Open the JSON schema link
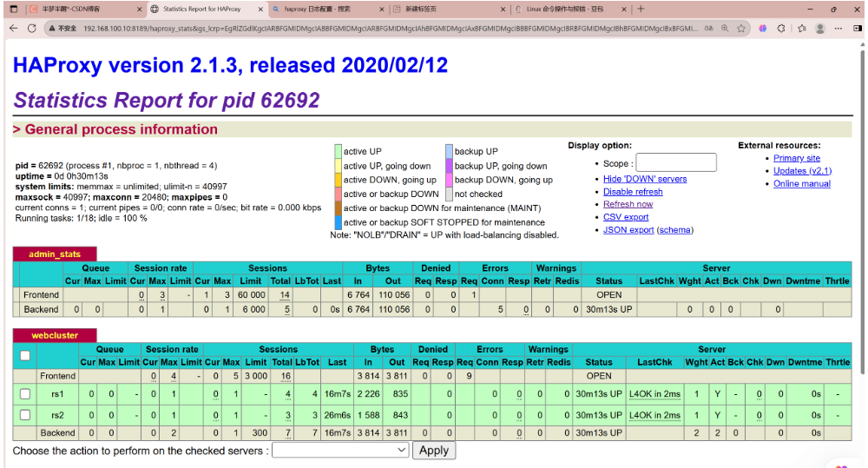Image resolution: width=868 pixels, height=468 pixels. (x=674, y=230)
